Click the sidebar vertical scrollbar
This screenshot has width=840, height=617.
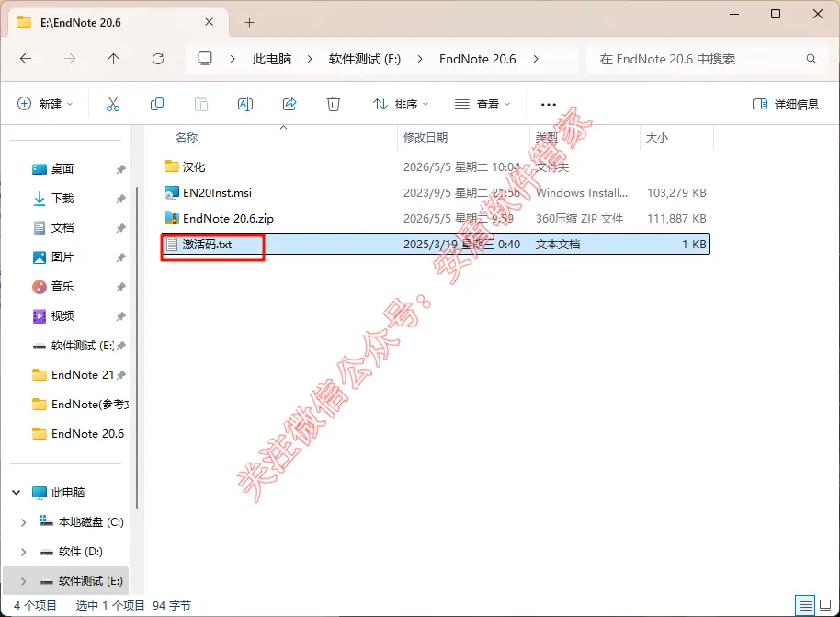pos(137,348)
